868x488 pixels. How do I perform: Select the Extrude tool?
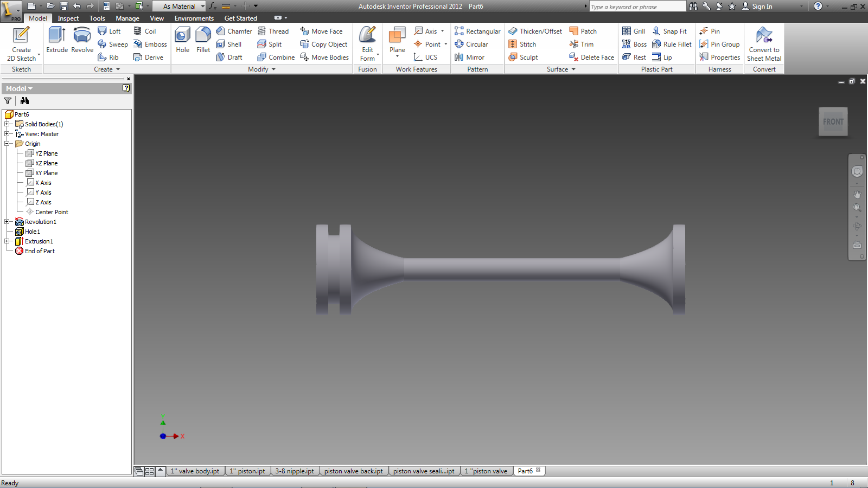[56, 40]
